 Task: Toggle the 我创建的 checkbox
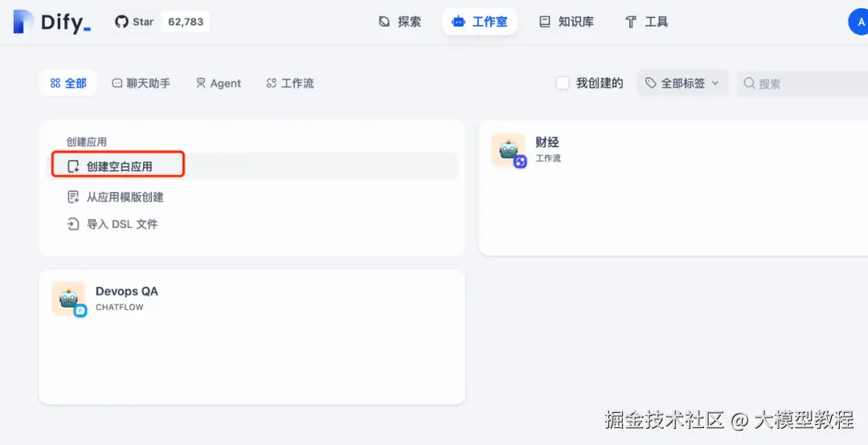[563, 83]
